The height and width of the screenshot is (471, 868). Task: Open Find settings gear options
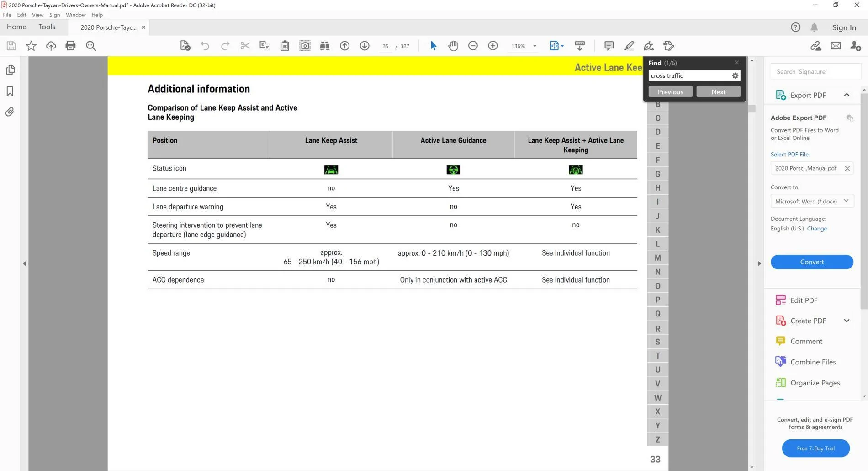735,76
